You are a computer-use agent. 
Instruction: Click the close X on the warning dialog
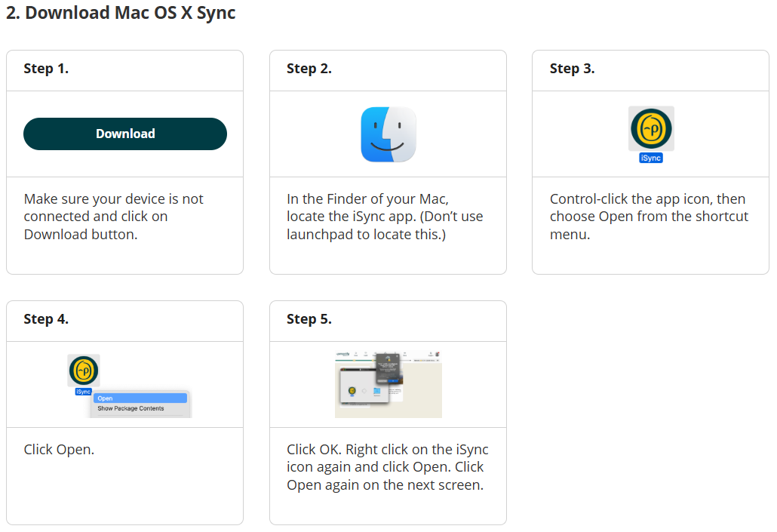tap(397, 356)
